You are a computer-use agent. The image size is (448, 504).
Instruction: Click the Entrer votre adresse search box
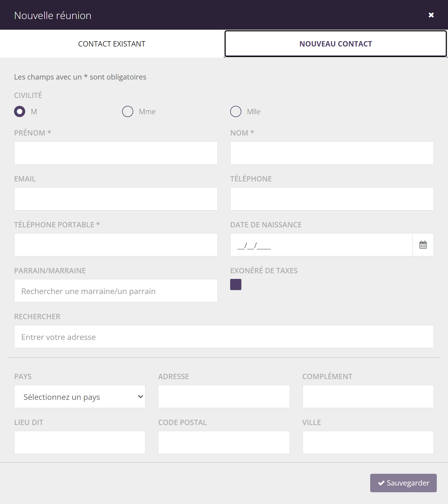pos(224,337)
